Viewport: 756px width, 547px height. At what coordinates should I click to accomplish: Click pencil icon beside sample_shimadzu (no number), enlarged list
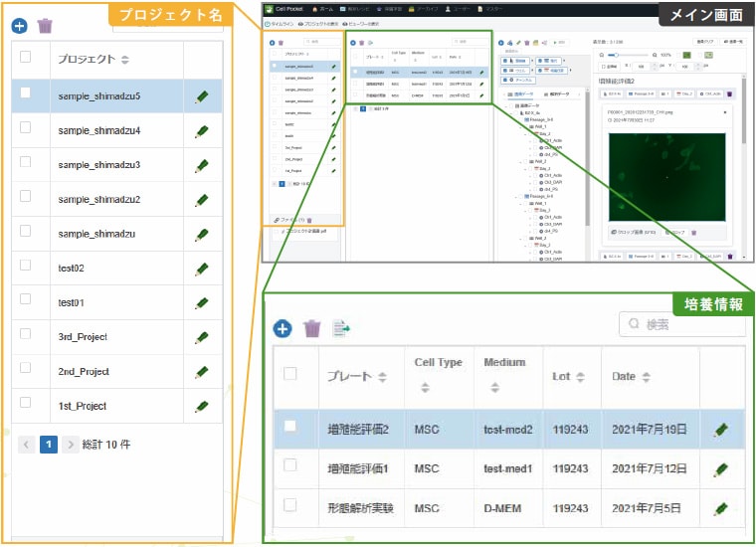pos(202,235)
